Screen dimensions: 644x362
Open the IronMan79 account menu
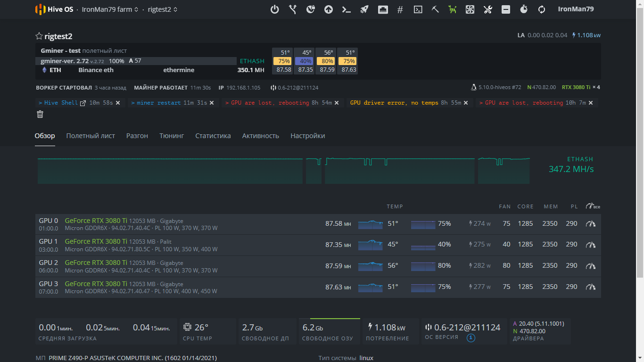[576, 8]
